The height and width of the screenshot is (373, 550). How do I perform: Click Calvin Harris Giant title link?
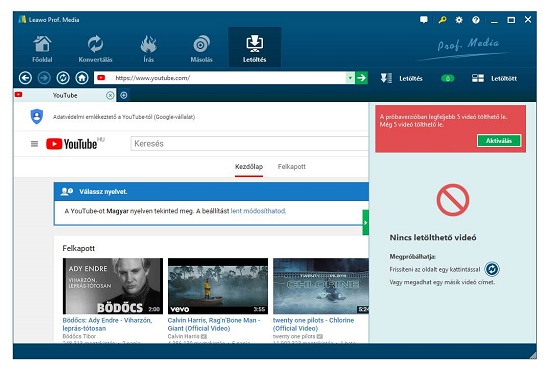[x=214, y=324]
